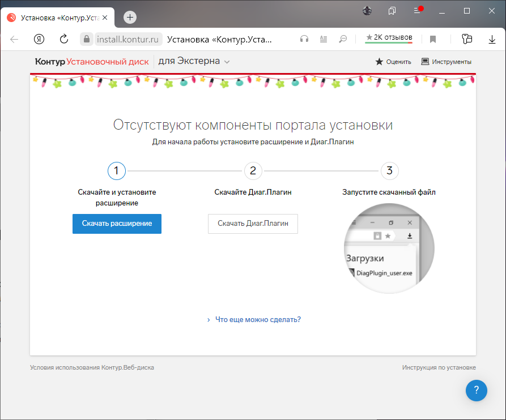Select the Установка «Контур.Уста browser tab
The width and height of the screenshot is (506, 420).
(57, 18)
